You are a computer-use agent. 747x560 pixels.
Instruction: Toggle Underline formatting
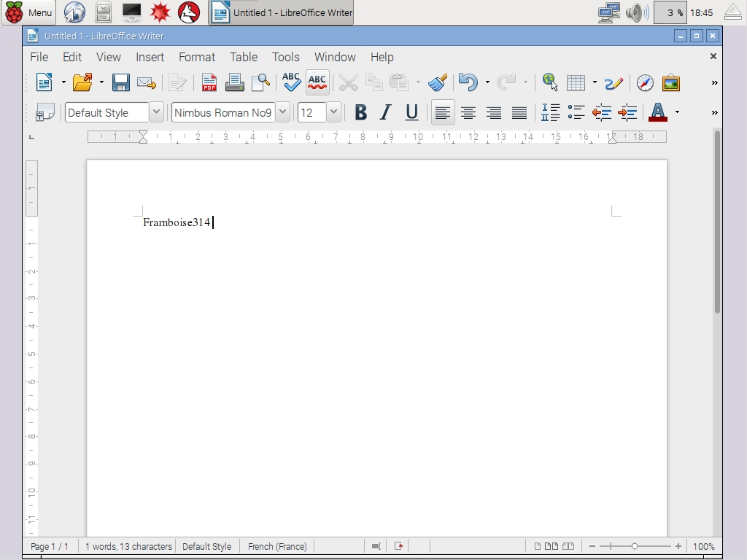411,112
